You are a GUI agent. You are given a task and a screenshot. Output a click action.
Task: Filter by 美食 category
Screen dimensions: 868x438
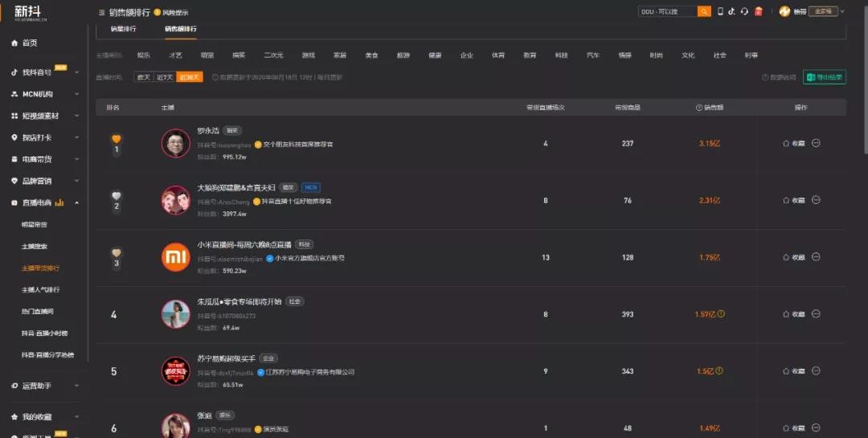[x=371, y=55]
